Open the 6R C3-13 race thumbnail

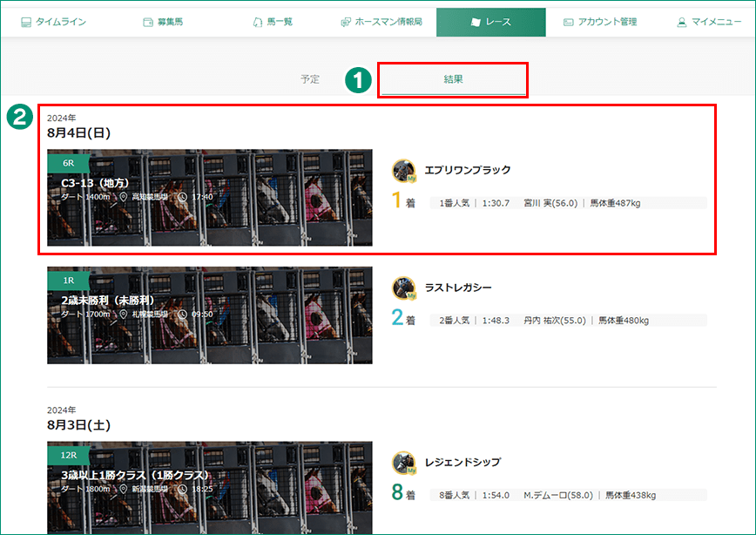click(210, 197)
